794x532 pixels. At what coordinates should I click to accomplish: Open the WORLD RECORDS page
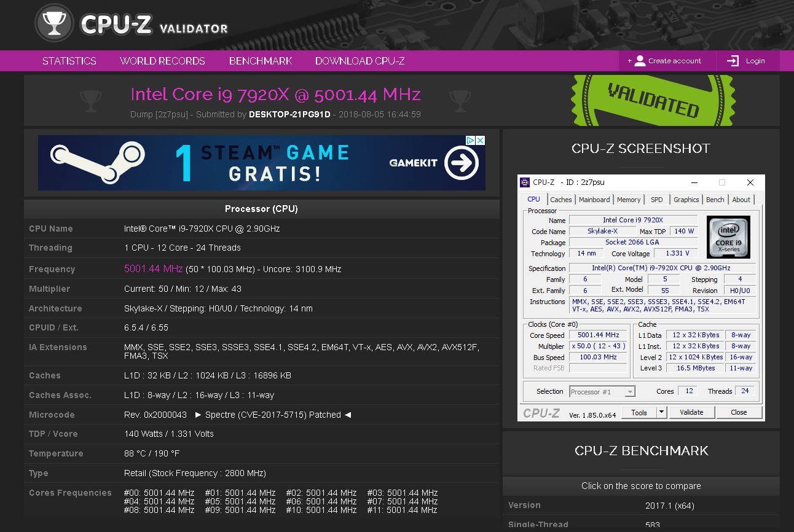pyautogui.click(x=162, y=61)
